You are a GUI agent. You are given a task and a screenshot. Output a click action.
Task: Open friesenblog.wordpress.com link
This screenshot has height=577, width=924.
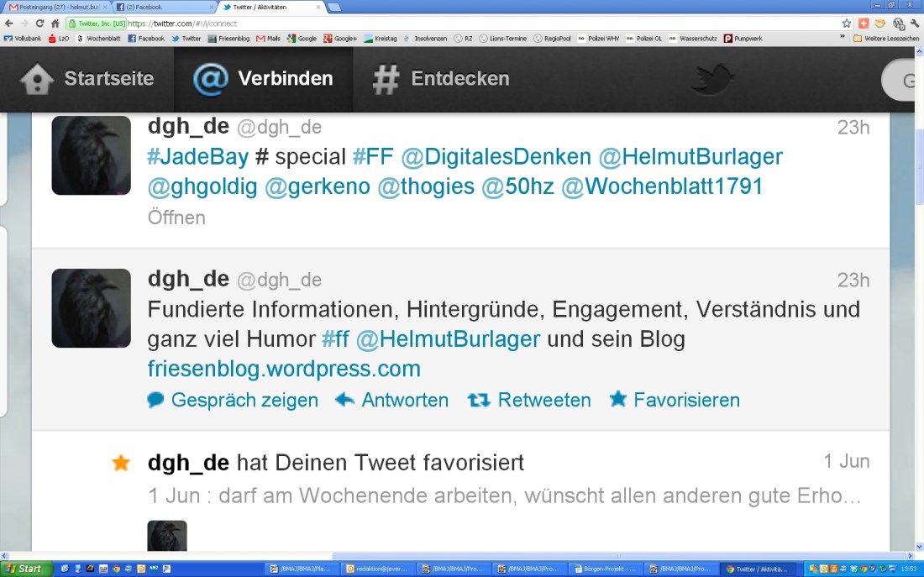[284, 369]
